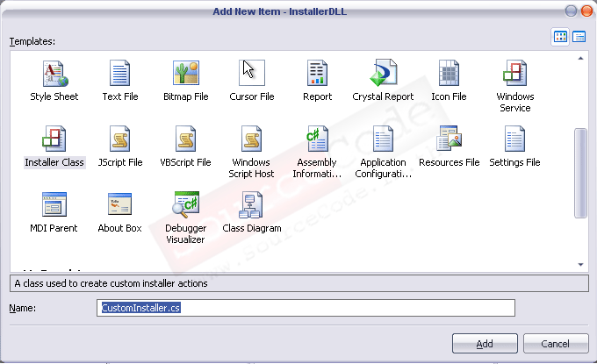Select the Resources File template icon

point(450,138)
